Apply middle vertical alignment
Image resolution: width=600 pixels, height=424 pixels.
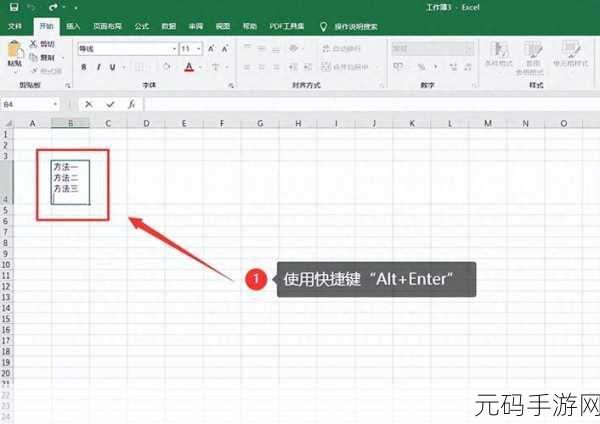[x=262, y=48]
